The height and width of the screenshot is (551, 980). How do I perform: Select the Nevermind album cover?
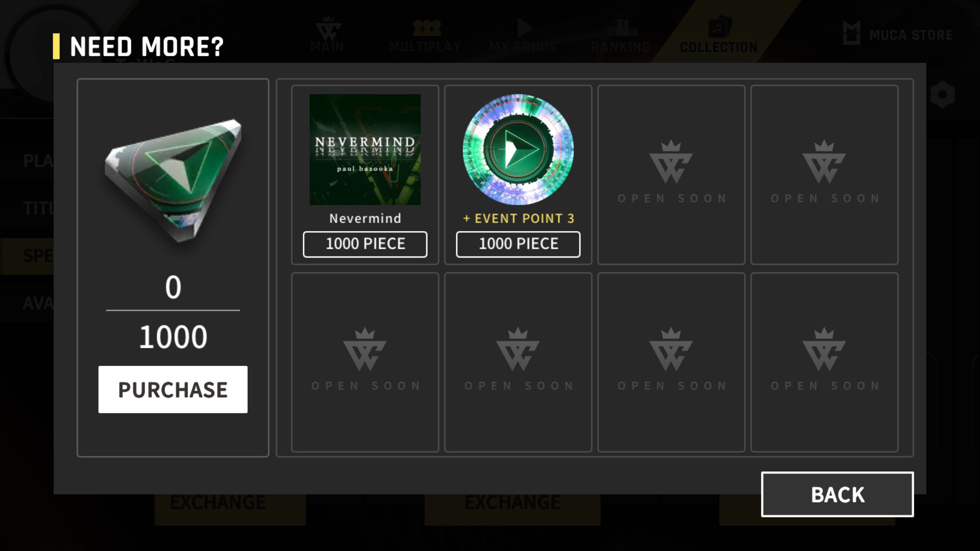pyautogui.click(x=365, y=150)
